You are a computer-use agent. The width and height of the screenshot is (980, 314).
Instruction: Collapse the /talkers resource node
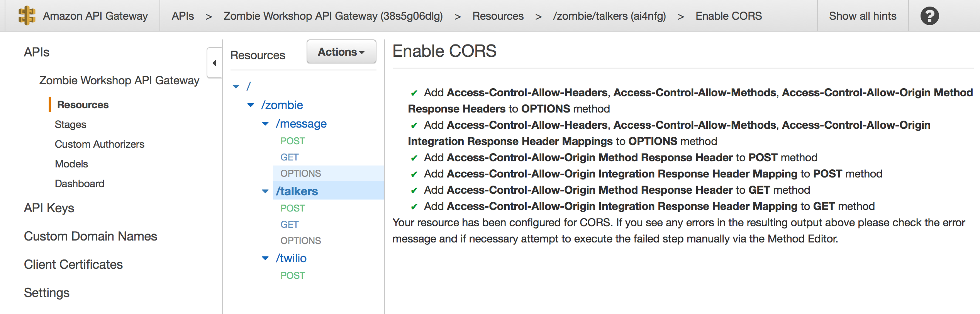pyautogui.click(x=265, y=191)
